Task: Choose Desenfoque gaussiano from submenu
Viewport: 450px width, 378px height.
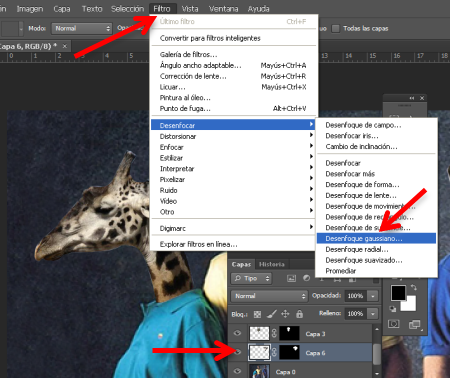Action: pos(376,238)
